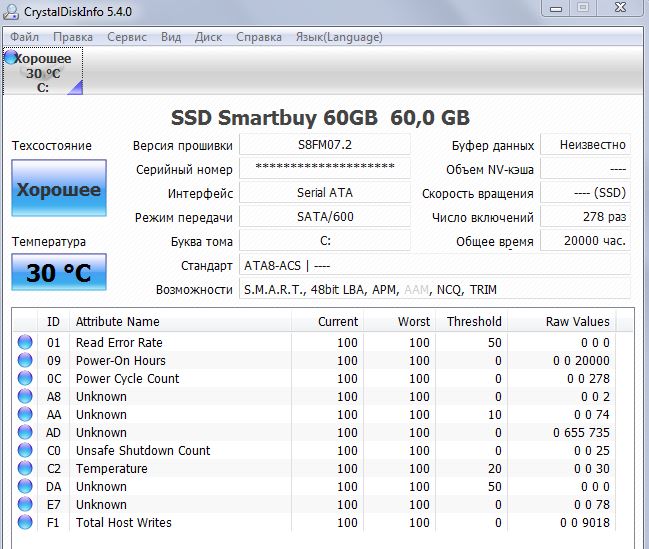
Task: Select the C: disk tab with status Хорошее
Action: tap(43, 71)
